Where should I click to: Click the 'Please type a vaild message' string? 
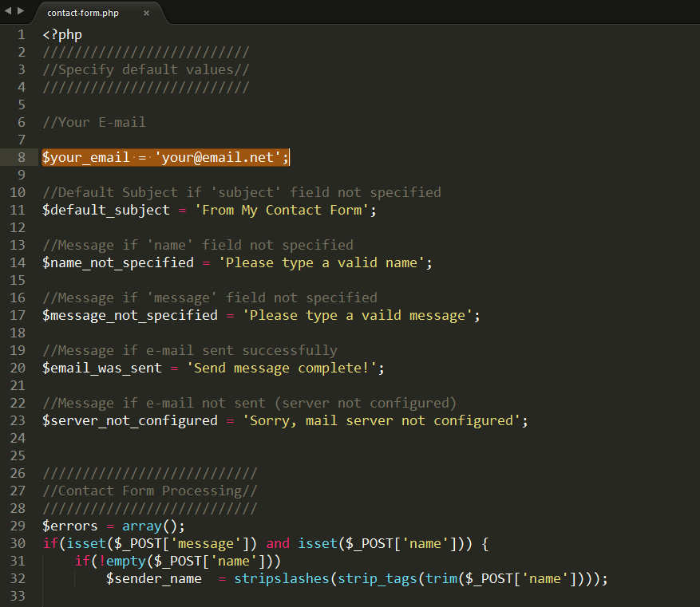(x=357, y=315)
